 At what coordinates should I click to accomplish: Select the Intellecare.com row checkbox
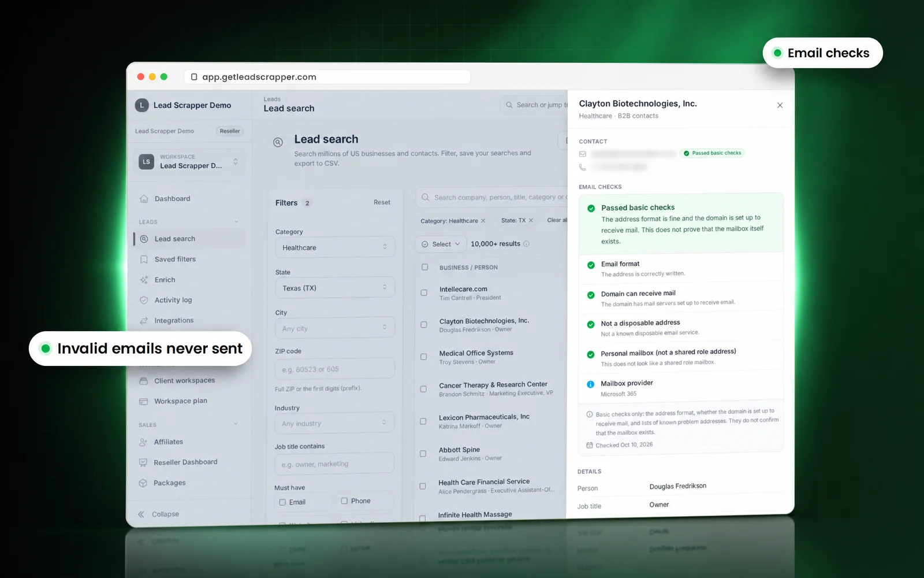click(x=424, y=293)
